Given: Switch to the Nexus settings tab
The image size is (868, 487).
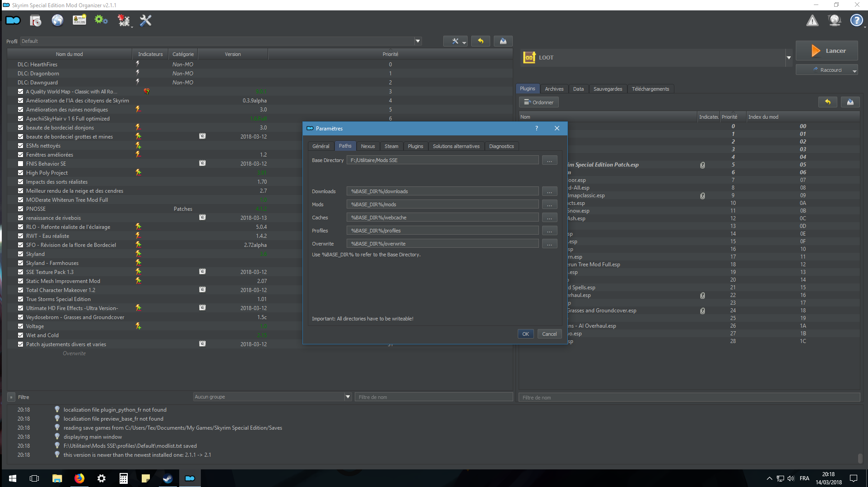Looking at the screenshot, I should coord(368,146).
